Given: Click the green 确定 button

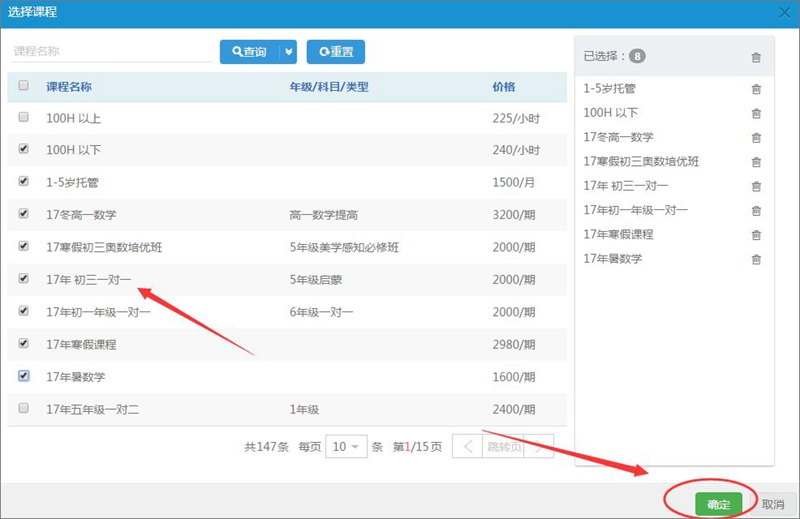Looking at the screenshot, I should 718,504.
